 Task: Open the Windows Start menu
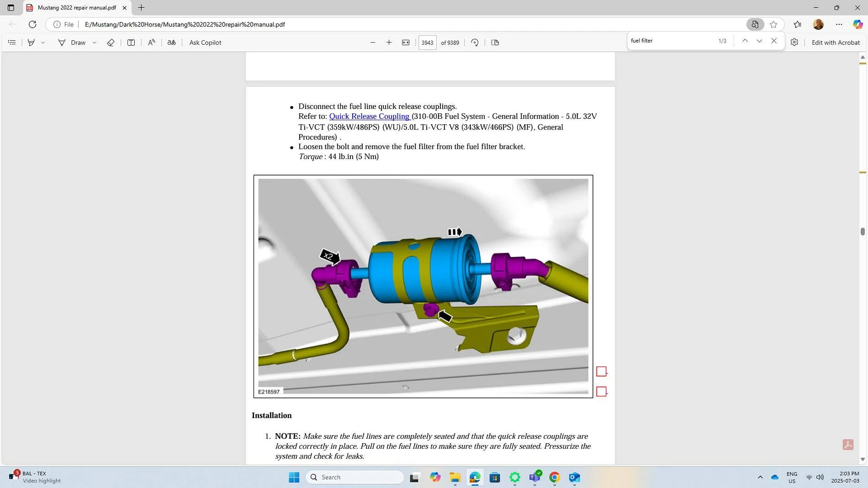coord(294,477)
